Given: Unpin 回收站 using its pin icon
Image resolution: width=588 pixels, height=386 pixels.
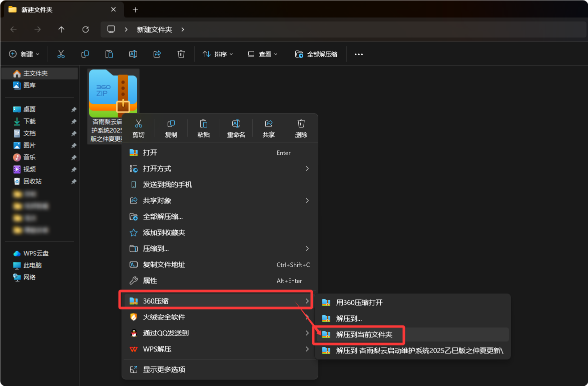Looking at the screenshot, I should [x=74, y=182].
